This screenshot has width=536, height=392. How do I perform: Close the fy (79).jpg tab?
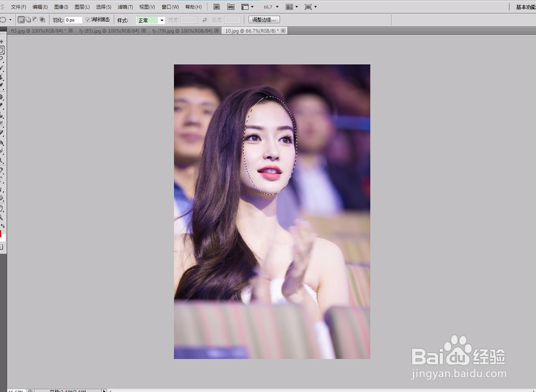pos(217,31)
